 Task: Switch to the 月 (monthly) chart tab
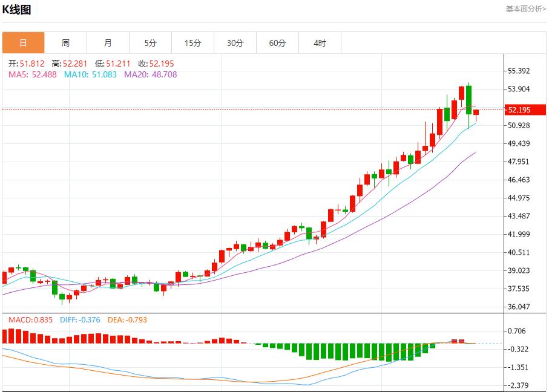(x=108, y=42)
